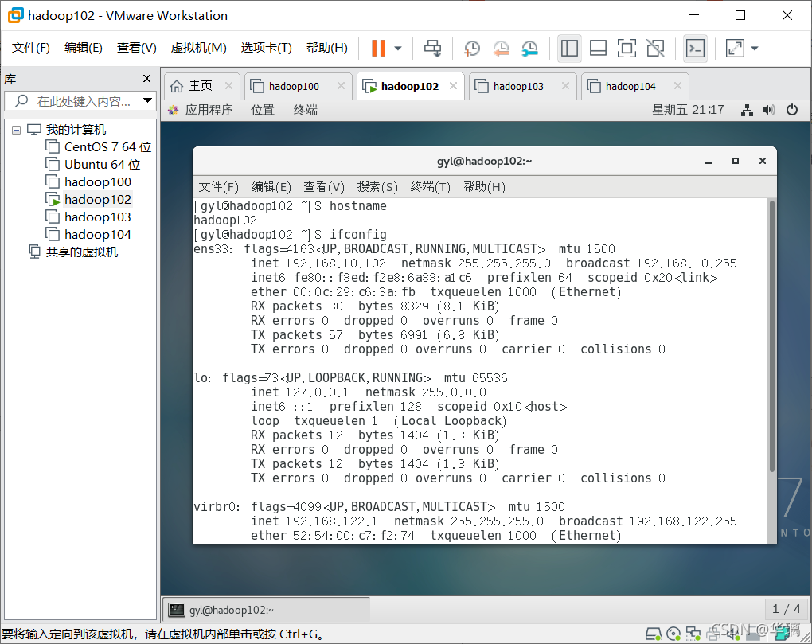Click the CD/DVD device status icon
The width and height of the screenshot is (812, 644).
tap(673, 633)
